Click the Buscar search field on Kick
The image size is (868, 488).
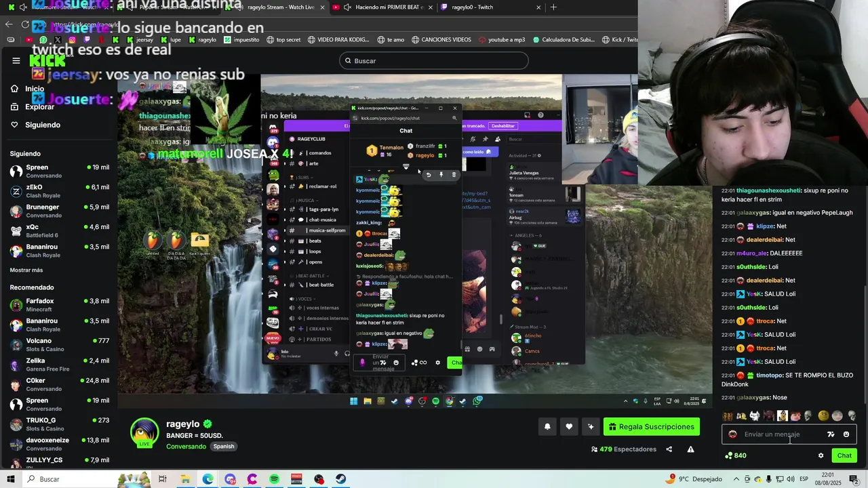point(434,61)
